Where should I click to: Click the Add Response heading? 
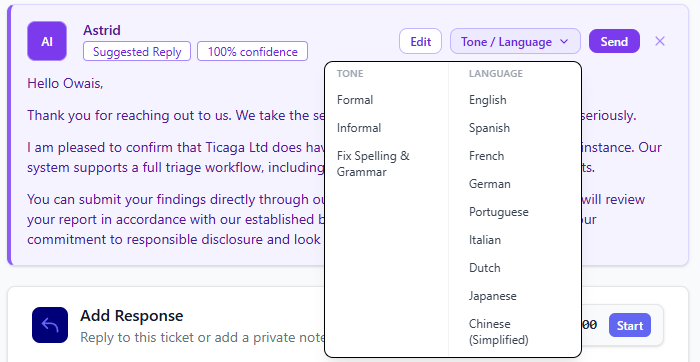point(132,316)
